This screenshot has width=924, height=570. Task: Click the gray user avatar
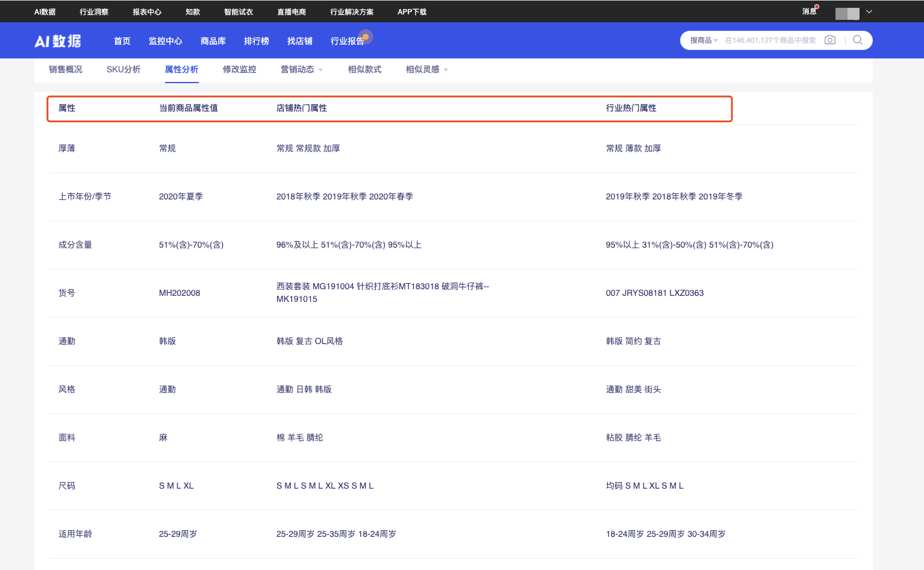pyautogui.click(x=847, y=13)
